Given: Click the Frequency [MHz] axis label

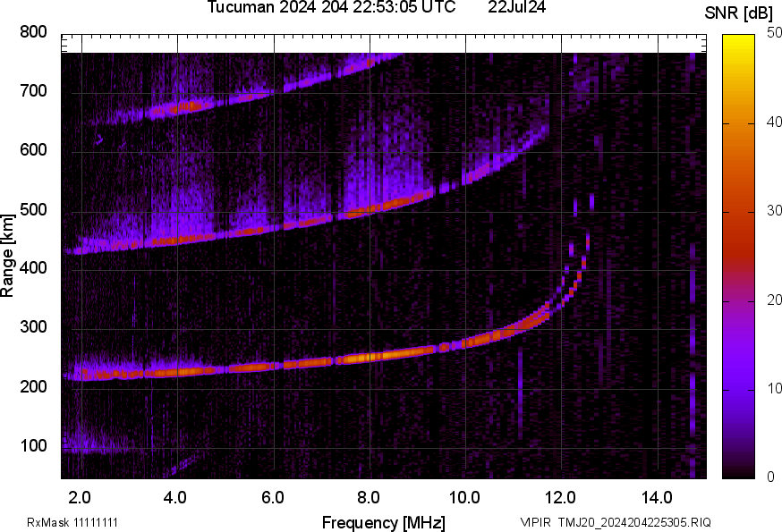Looking at the screenshot, I should [383, 522].
